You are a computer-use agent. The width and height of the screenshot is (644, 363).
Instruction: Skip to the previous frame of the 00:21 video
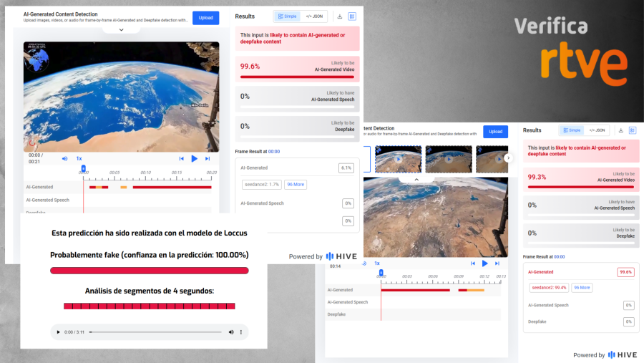182,159
